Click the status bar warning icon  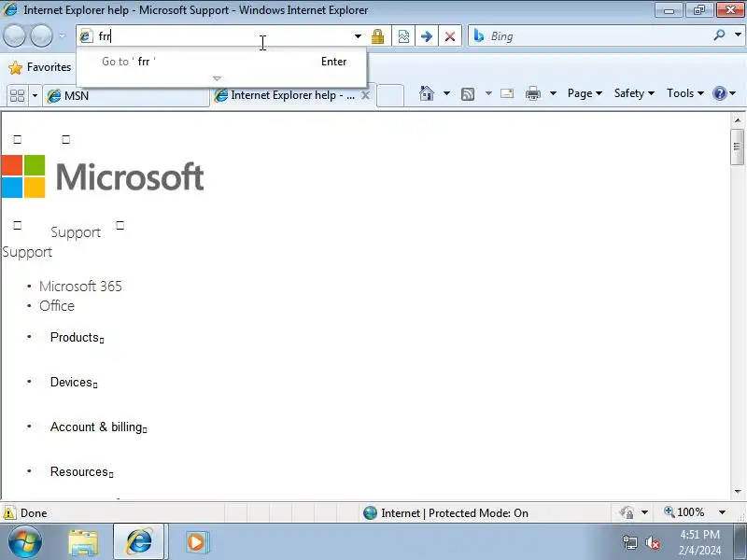(9, 512)
